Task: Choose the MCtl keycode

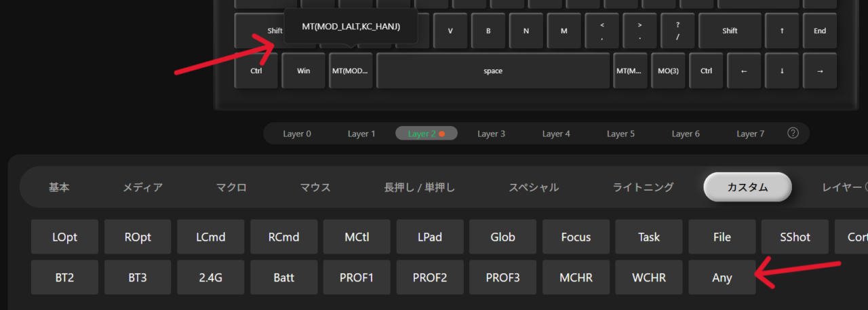Action: [x=357, y=237]
